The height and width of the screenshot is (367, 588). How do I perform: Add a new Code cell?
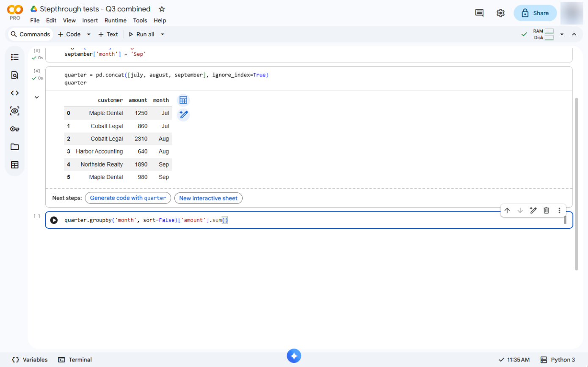click(69, 34)
